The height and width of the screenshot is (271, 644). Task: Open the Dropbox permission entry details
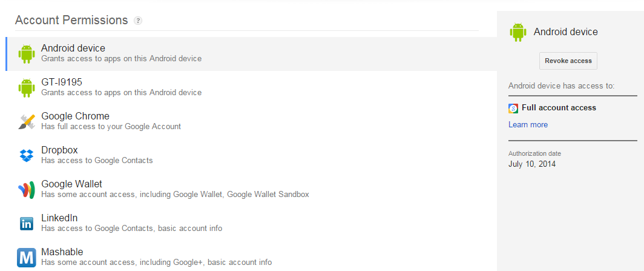pyautogui.click(x=251, y=155)
